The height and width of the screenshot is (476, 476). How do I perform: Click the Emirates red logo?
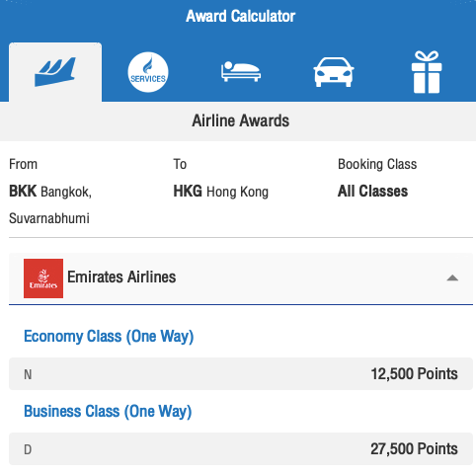(x=43, y=278)
